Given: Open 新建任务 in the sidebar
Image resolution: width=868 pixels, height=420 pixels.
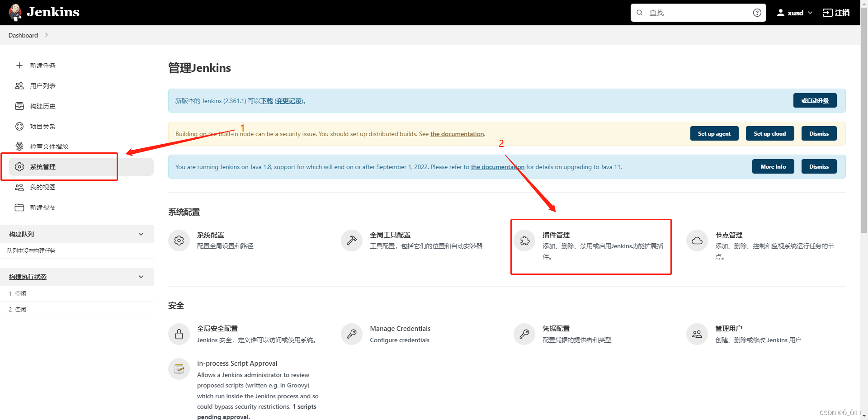Looking at the screenshot, I should point(42,66).
